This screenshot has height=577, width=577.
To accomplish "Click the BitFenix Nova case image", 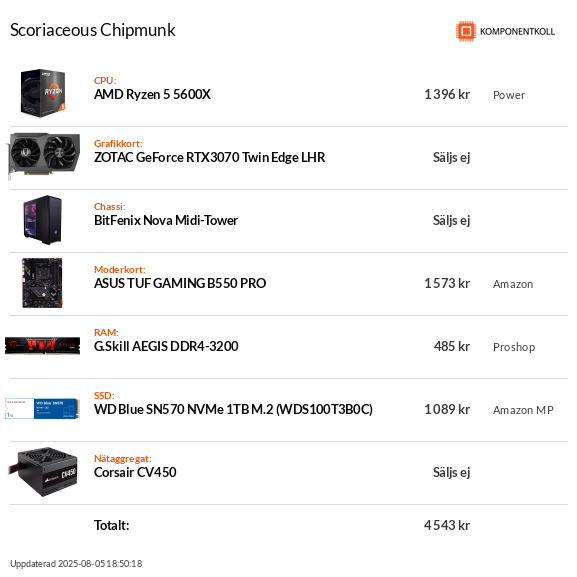I will coord(43,220).
